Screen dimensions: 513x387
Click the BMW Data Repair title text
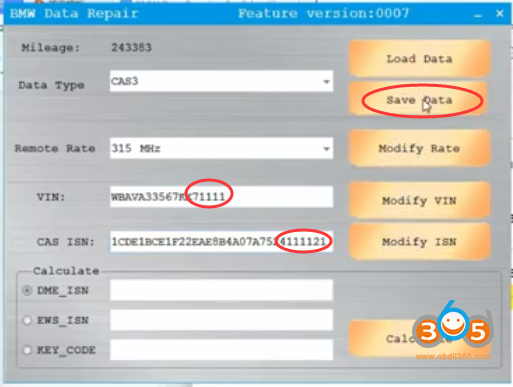[x=74, y=14]
